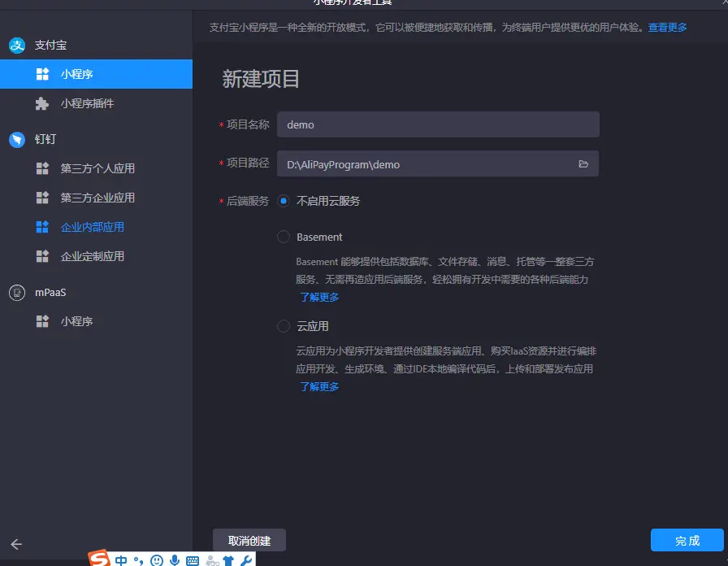Screen dimensions: 728x566
Task: Click the 完成 button
Action: (x=687, y=540)
